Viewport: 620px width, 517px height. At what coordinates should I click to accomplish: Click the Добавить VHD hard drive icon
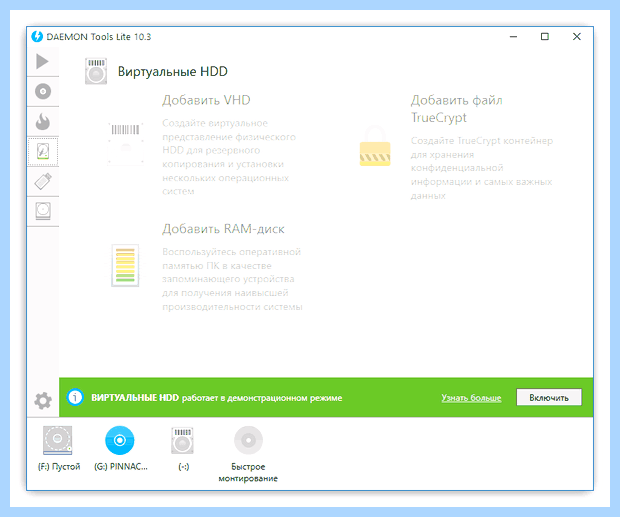click(125, 142)
